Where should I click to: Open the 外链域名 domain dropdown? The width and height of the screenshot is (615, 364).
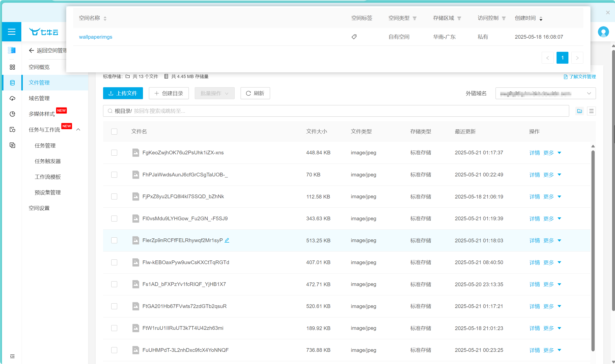pyautogui.click(x=545, y=93)
